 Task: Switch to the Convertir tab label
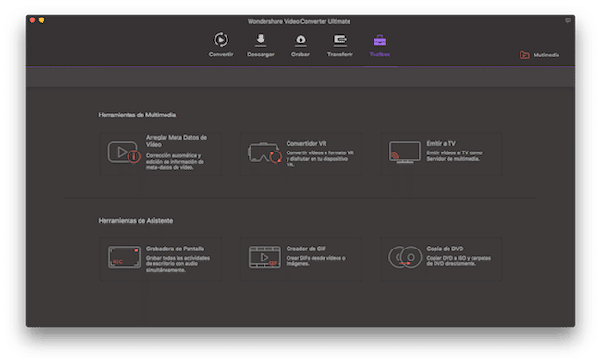click(x=221, y=55)
